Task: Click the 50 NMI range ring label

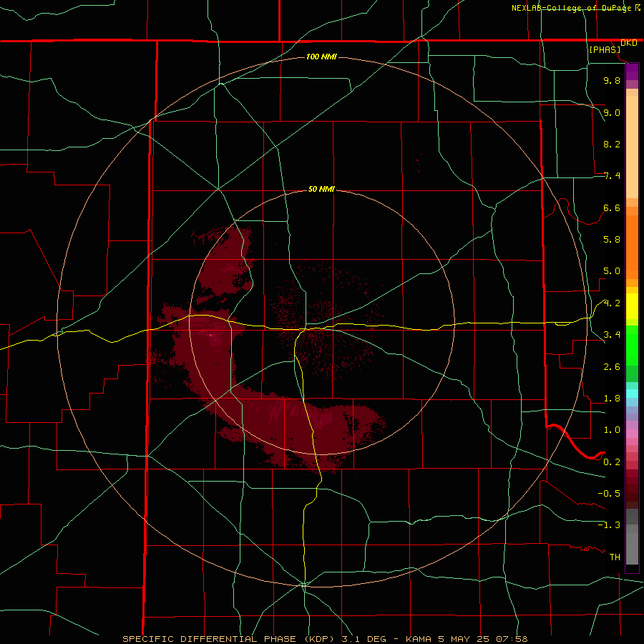Action: (321, 190)
